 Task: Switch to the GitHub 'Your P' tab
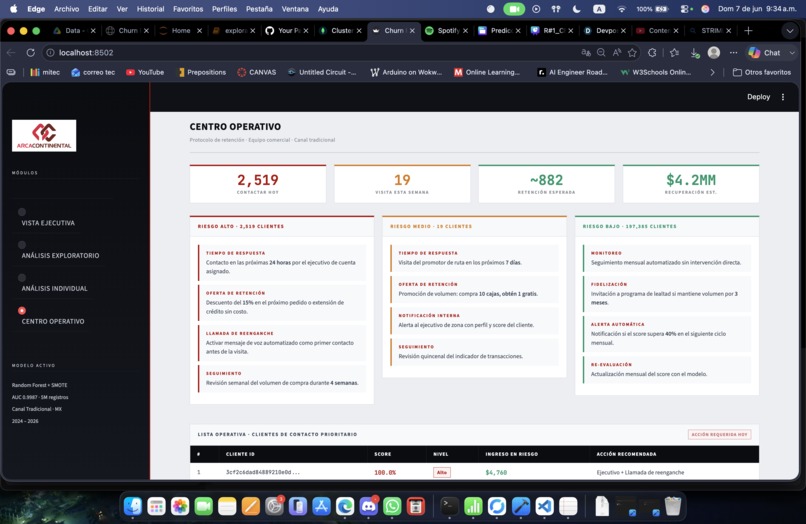click(x=284, y=30)
